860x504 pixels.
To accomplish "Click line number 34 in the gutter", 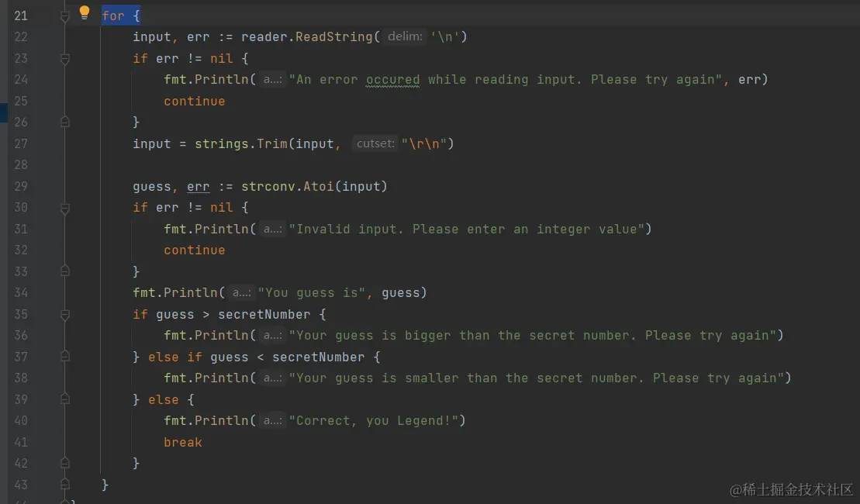I will pos(21,293).
